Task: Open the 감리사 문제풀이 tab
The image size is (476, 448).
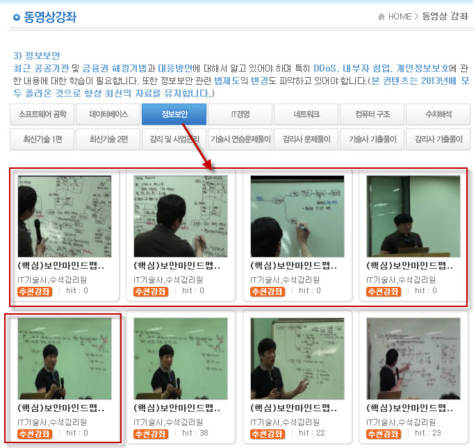Action: [x=306, y=140]
